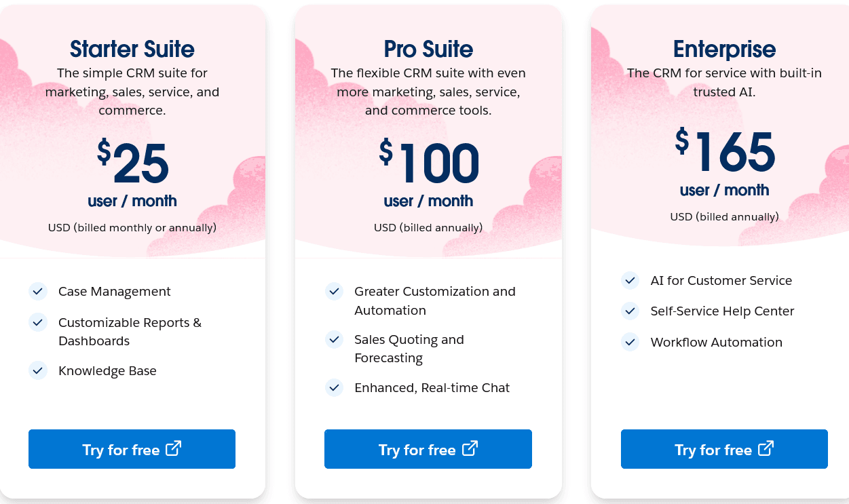The image size is (849, 504).
Task: Click the checkmark beside Self-Service Help Center
Action: tap(630, 311)
